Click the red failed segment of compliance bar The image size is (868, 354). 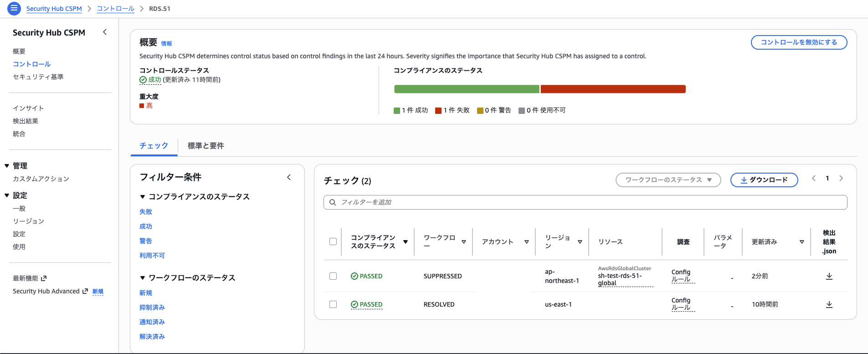613,89
